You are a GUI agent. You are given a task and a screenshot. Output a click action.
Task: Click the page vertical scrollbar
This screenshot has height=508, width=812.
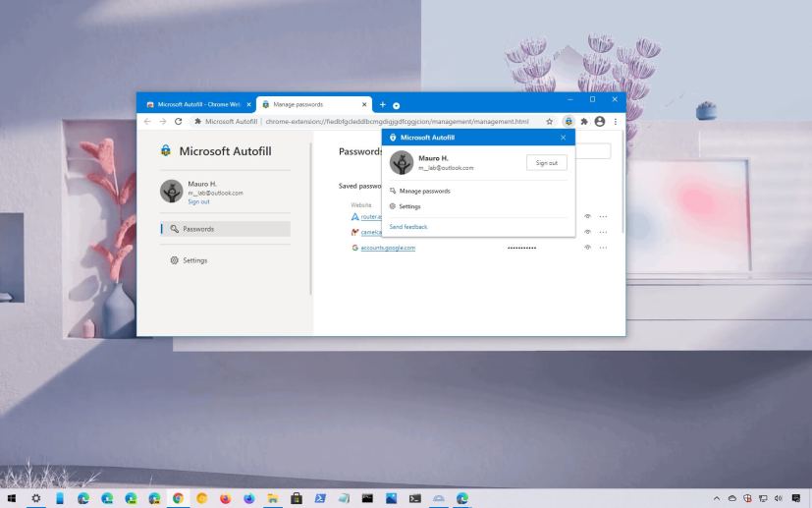click(623, 182)
